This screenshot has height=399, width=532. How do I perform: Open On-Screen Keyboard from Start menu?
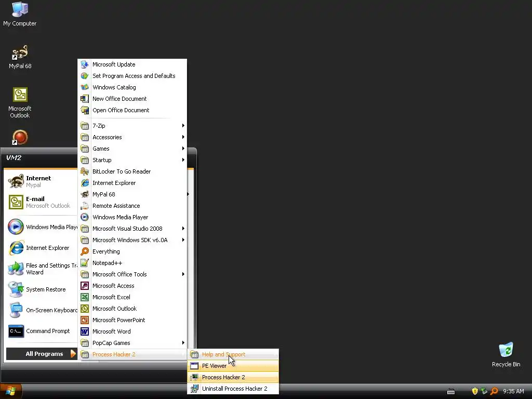(42, 310)
